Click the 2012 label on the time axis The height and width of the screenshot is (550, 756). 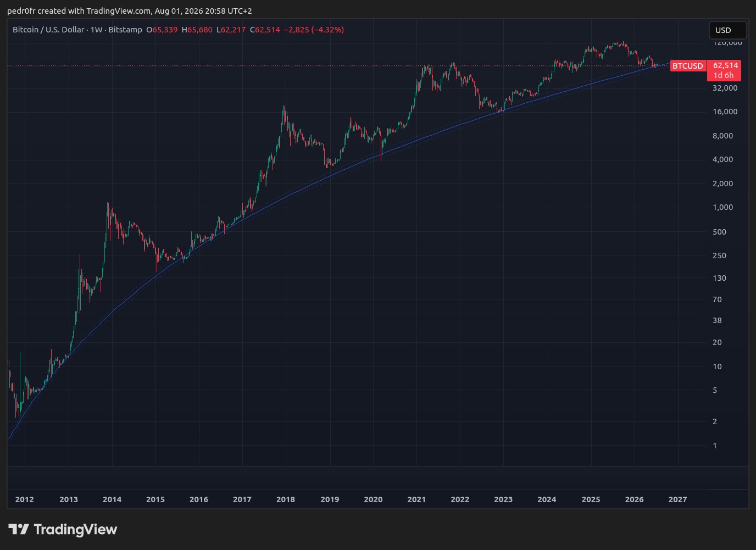point(25,499)
